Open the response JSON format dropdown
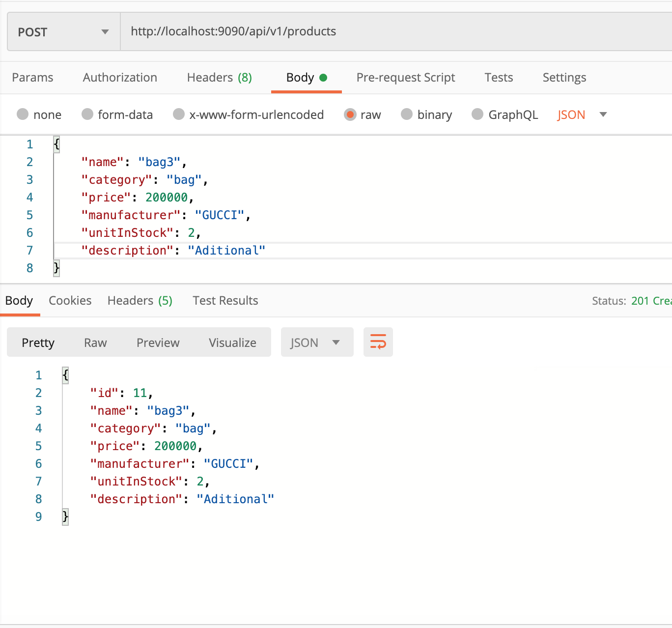 317,342
